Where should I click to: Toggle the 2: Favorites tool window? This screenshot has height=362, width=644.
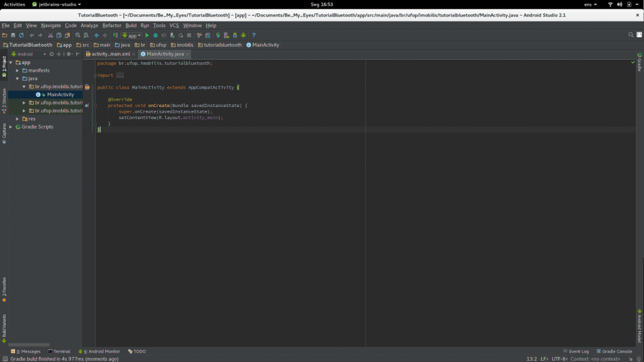(4, 290)
